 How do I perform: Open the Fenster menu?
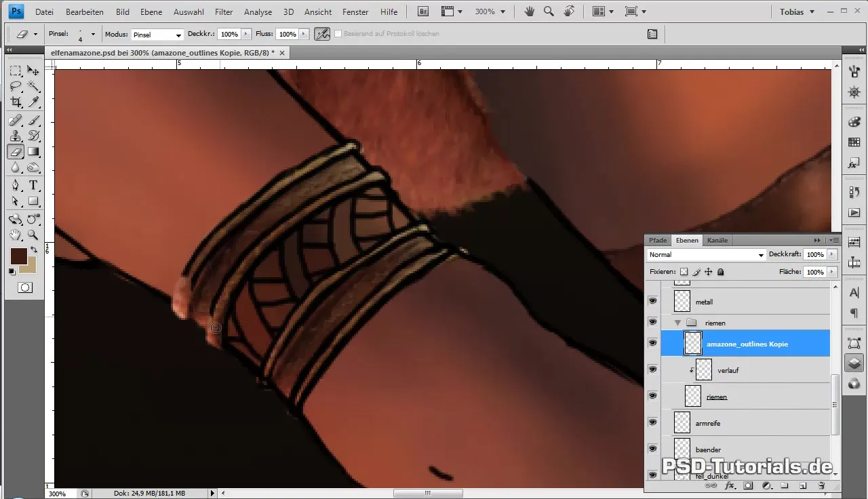(x=355, y=12)
